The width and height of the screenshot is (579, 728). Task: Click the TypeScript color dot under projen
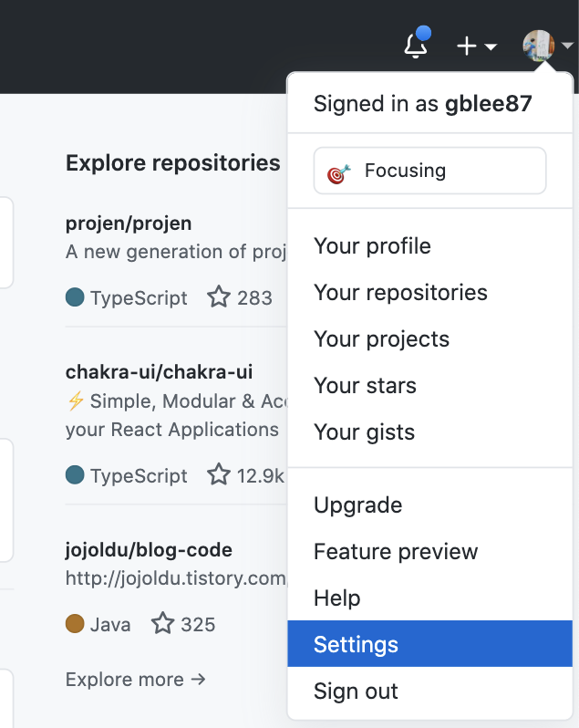[75, 297]
